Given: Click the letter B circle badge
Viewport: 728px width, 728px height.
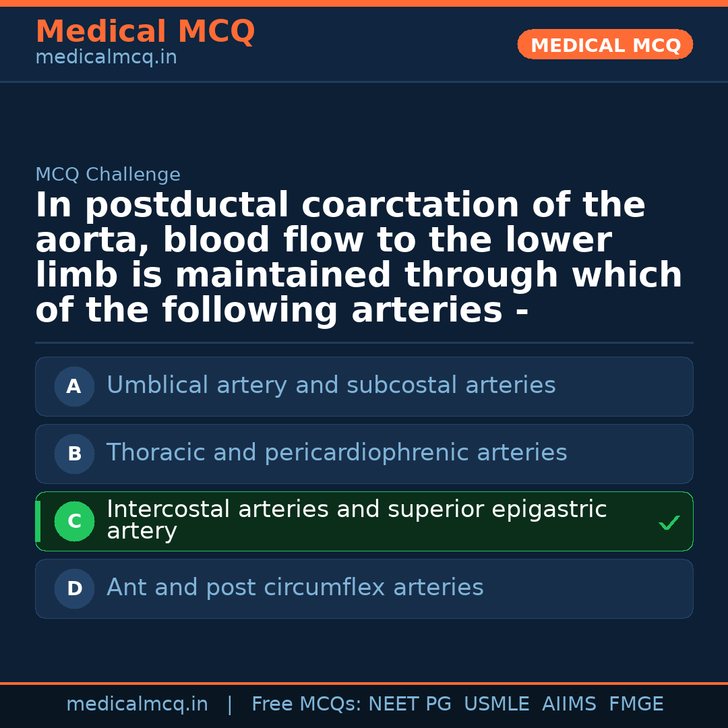Looking at the screenshot, I should 74,454.
